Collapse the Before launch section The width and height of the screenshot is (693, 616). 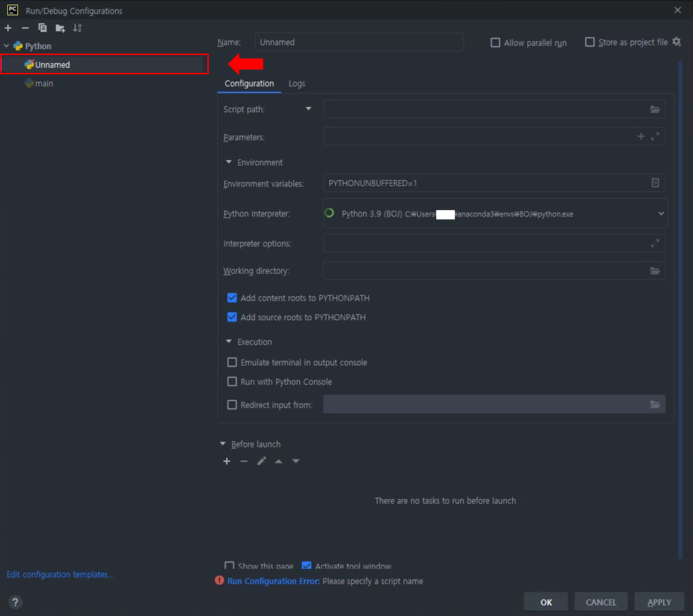[x=222, y=444]
